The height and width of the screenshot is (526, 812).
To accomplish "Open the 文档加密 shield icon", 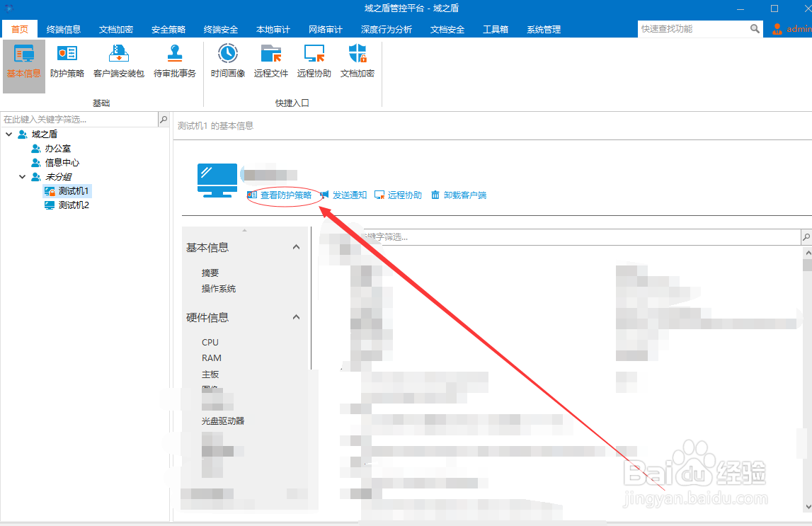I will click(358, 62).
